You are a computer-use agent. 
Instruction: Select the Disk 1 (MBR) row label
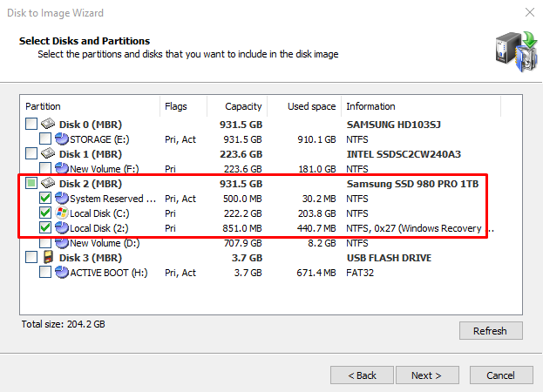[x=91, y=154]
